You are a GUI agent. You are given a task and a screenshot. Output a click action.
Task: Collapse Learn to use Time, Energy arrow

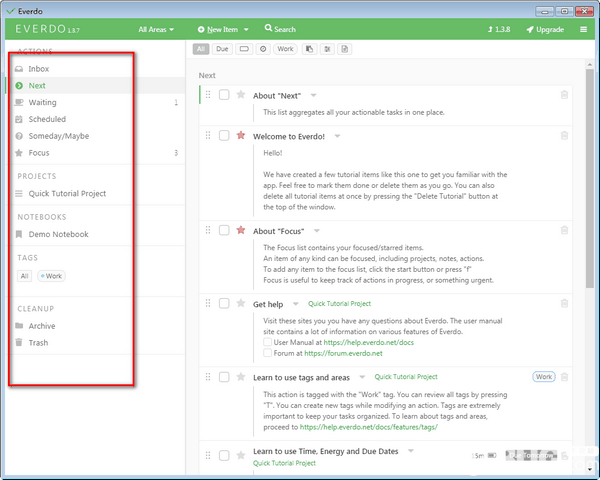click(x=411, y=451)
